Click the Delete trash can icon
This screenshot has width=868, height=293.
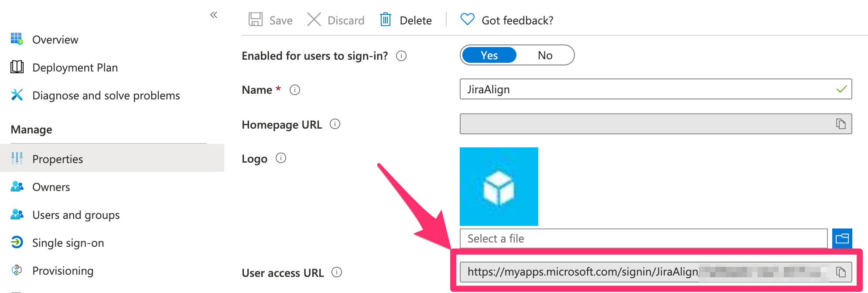click(386, 20)
